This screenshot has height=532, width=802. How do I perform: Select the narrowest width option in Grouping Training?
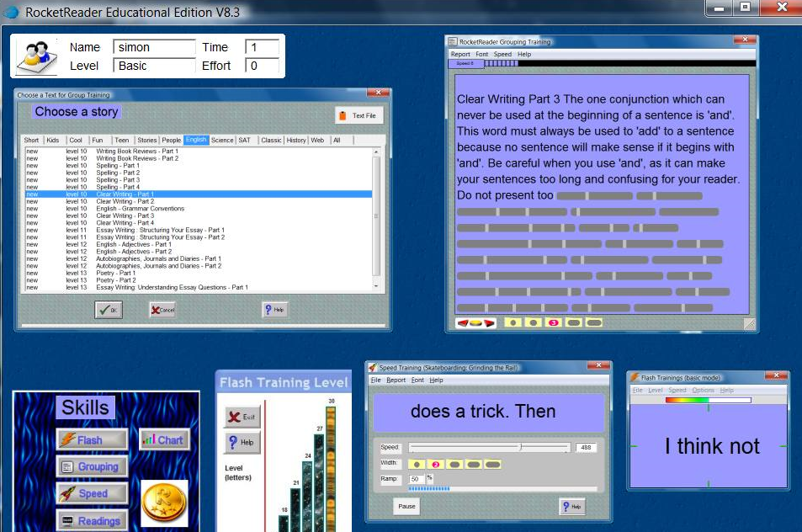(513, 322)
